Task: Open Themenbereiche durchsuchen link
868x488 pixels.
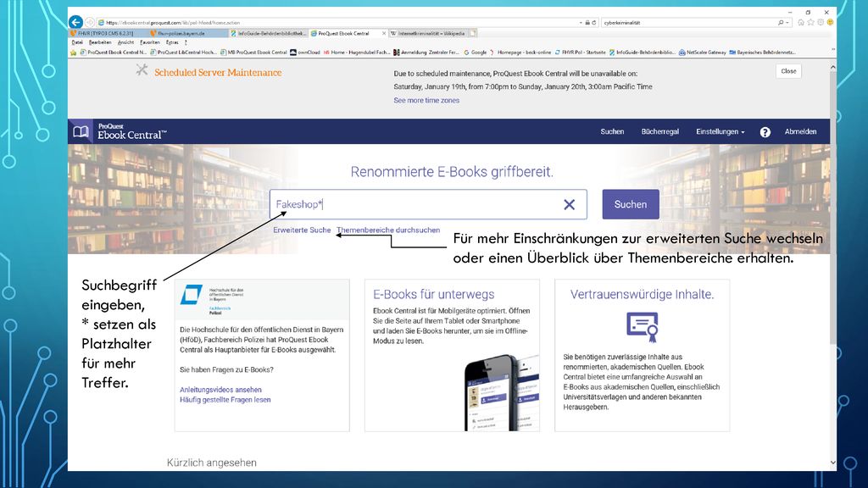Action: [x=388, y=230]
